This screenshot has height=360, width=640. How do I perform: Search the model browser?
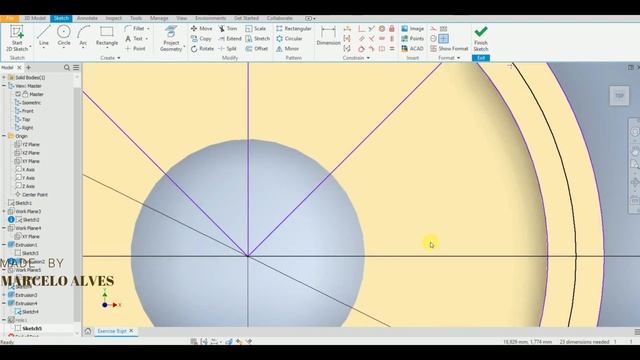(67, 67)
